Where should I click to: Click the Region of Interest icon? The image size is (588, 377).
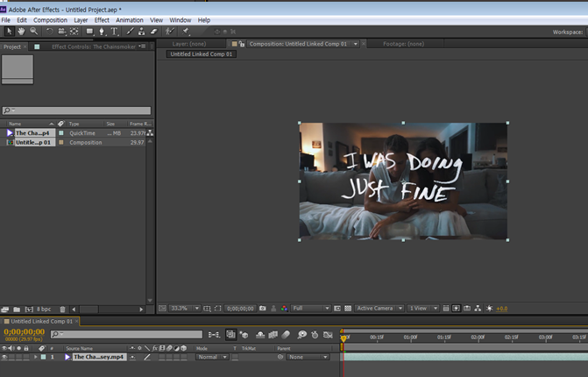337,309
